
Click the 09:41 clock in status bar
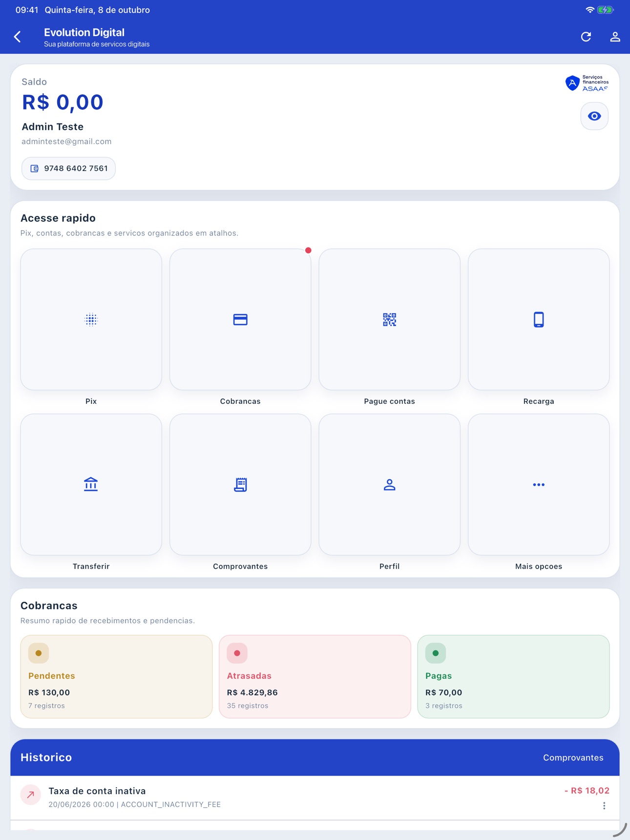click(27, 10)
